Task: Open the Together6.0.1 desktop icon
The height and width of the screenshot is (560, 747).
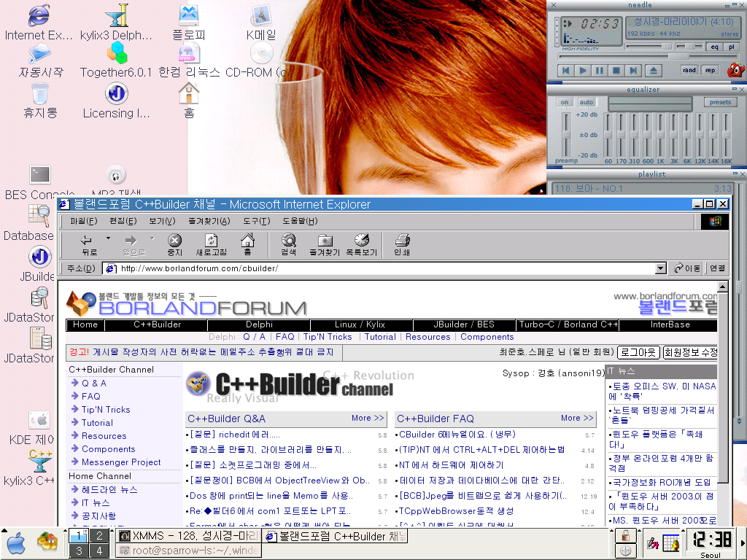Action: (x=116, y=60)
